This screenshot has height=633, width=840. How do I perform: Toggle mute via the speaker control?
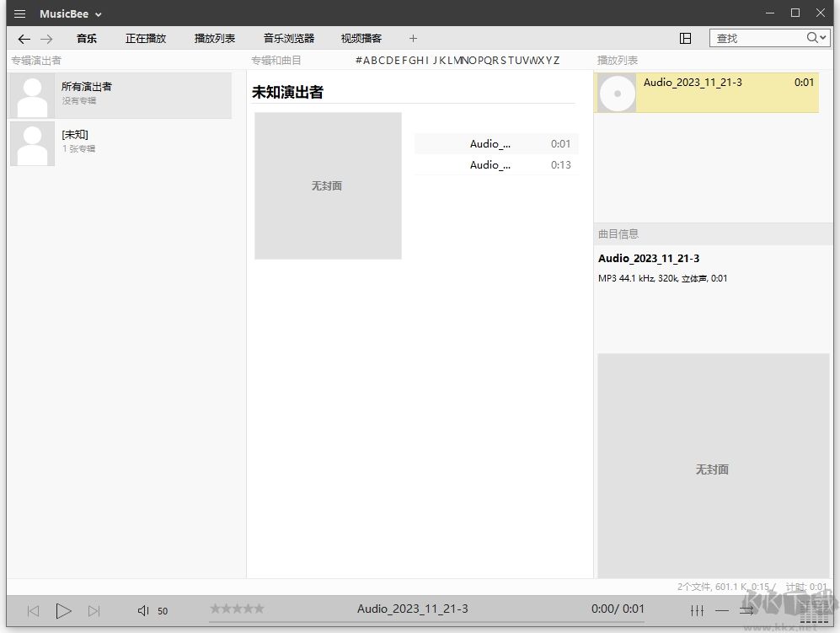[x=142, y=610]
